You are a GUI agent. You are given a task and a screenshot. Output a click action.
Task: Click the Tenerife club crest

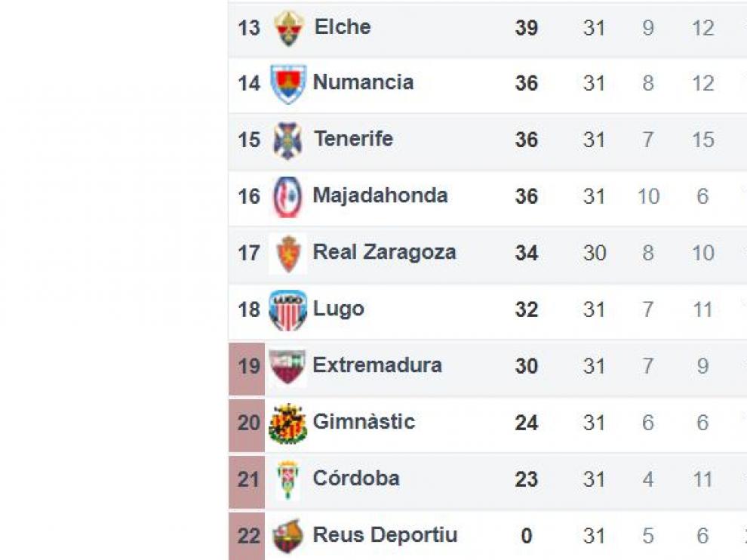click(x=287, y=140)
